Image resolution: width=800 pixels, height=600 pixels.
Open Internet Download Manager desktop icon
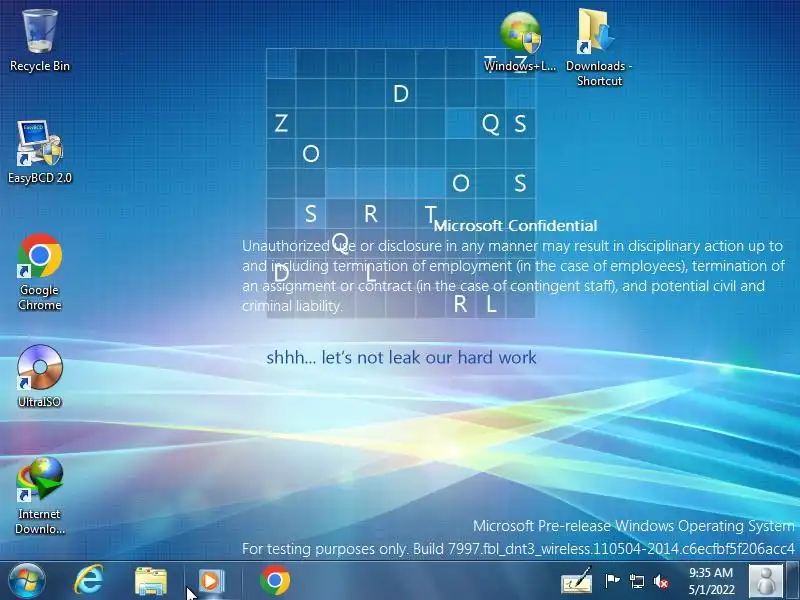(x=40, y=496)
